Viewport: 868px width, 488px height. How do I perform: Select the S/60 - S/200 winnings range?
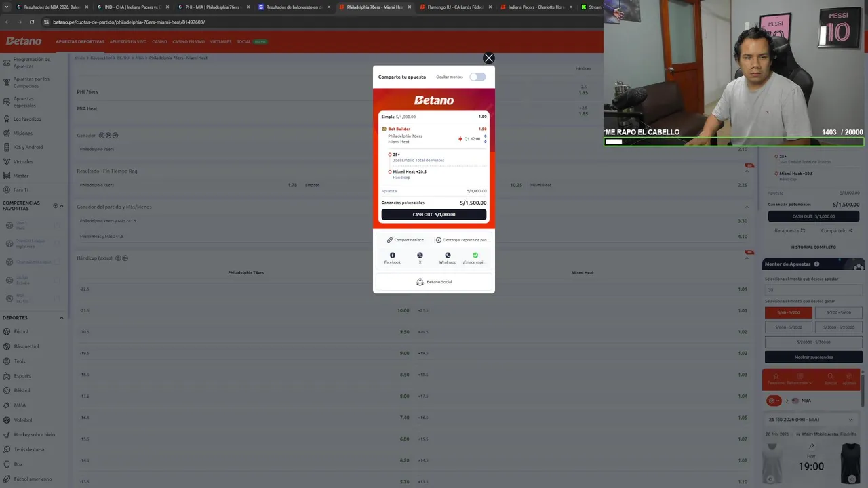789,312
